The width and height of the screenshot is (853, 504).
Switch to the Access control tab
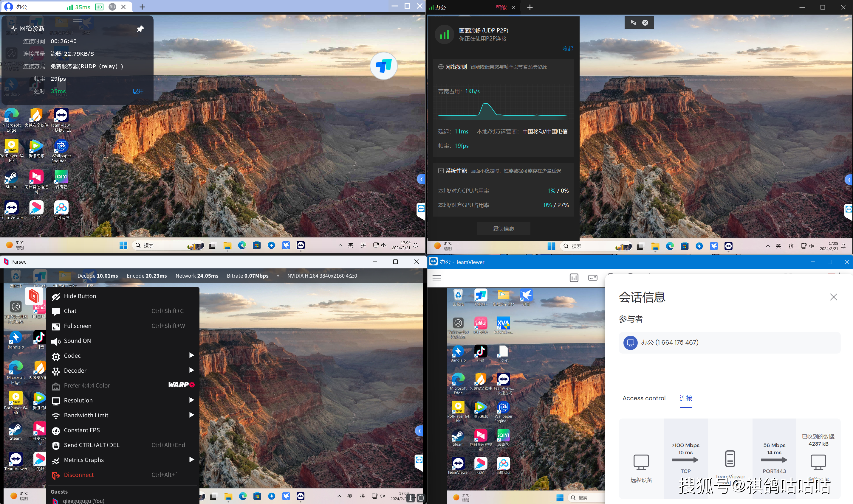click(x=644, y=398)
